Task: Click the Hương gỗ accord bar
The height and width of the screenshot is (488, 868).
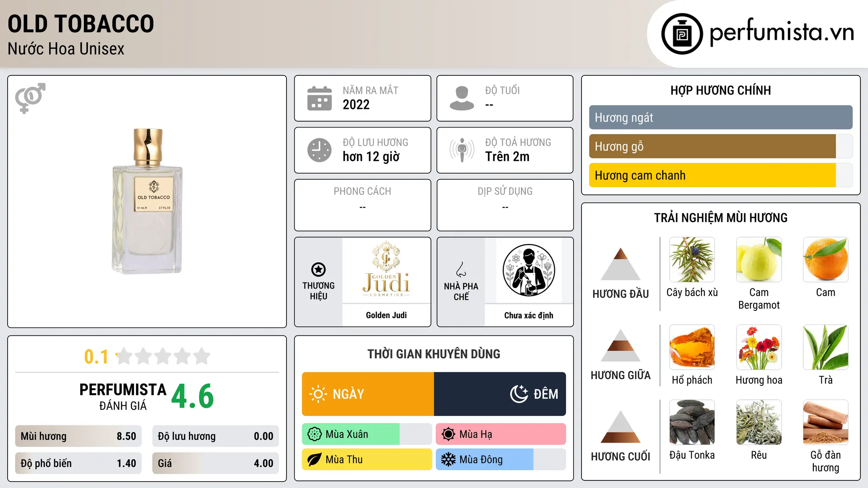Action: pos(721,146)
